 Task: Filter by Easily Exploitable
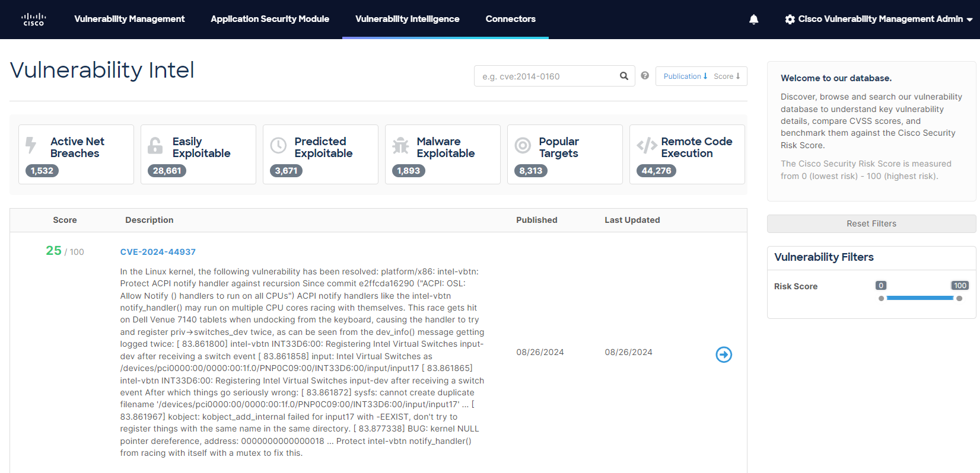click(198, 154)
